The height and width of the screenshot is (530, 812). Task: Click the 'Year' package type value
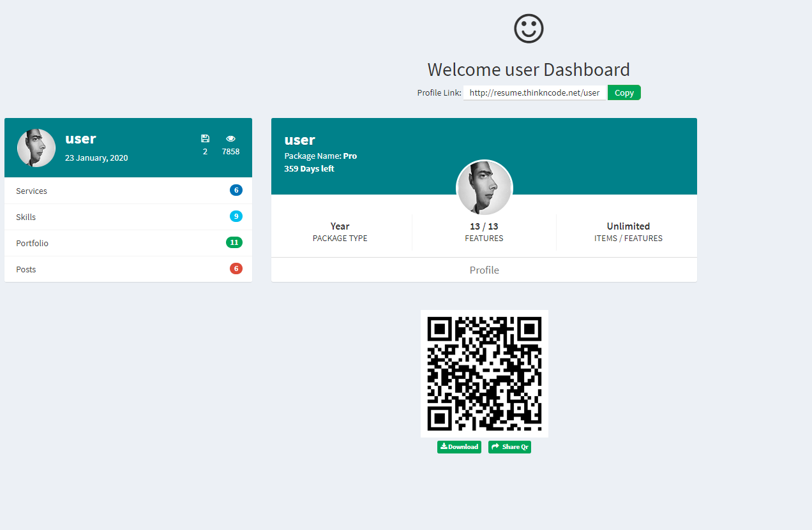click(x=340, y=226)
